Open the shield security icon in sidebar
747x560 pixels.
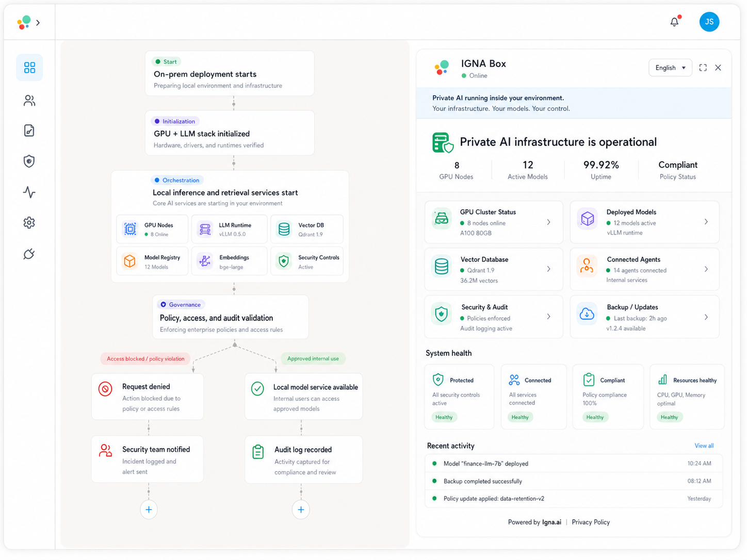(x=29, y=161)
